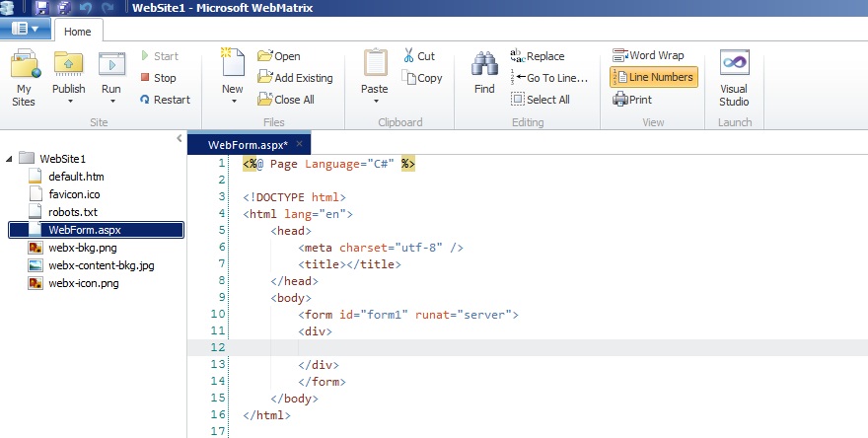This screenshot has width=868, height=438.
Task: Select WebForm.aspx in the file tree
Action: [97, 230]
